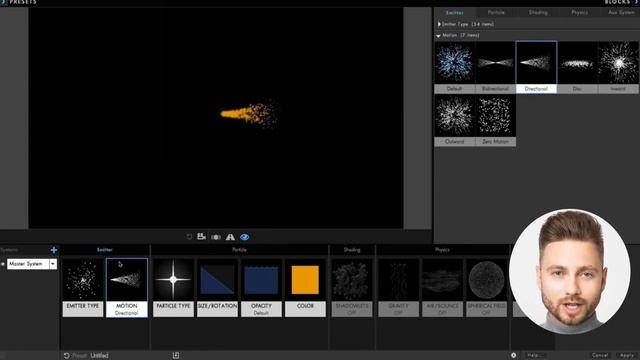Collapse the BLOCKS panel arrow

pos(636,2)
